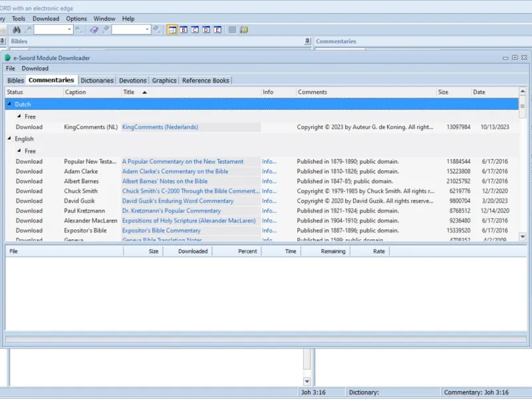Switch to the Dictionaries tab
This screenshot has width=532, height=399.
(97, 80)
